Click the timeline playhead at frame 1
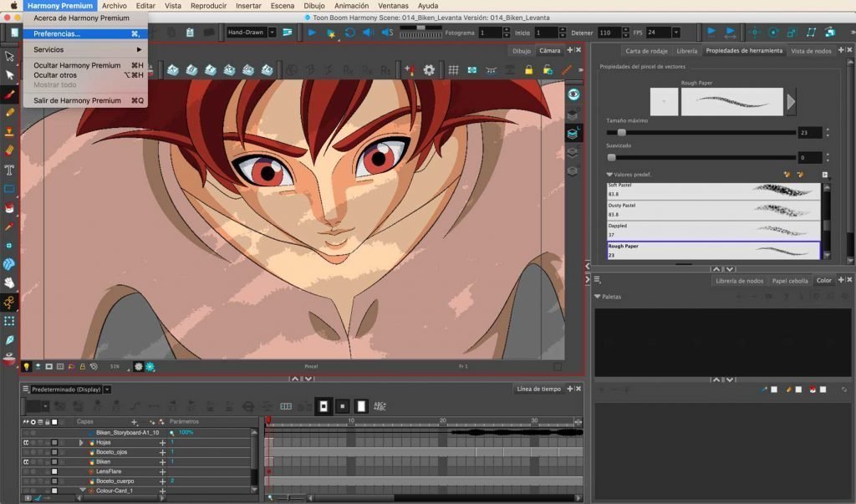Viewport: 856px width, 504px height. click(268, 421)
